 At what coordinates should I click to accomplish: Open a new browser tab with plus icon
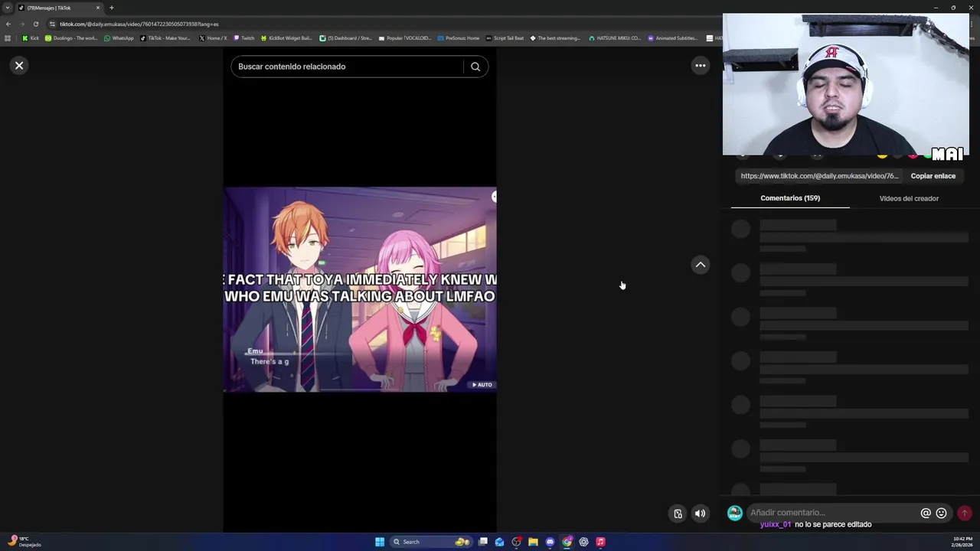[x=111, y=8]
